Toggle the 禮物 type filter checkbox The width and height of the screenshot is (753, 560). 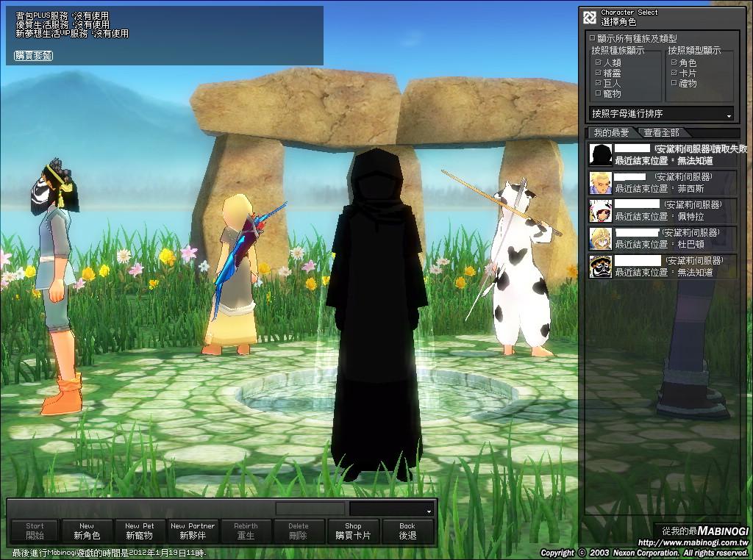click(674, 84)
